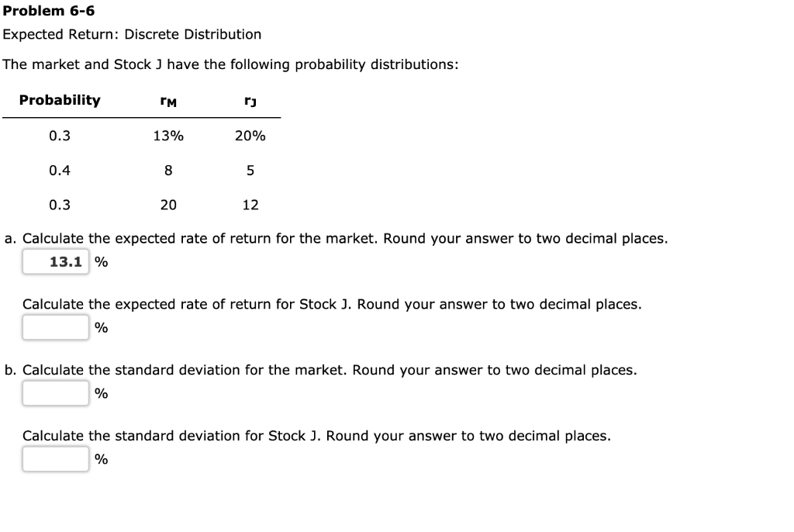Image resolution: width=794 pixels, height=532 pixels.
Task: Click the 13% value under rM
Action: coord(167,135)
